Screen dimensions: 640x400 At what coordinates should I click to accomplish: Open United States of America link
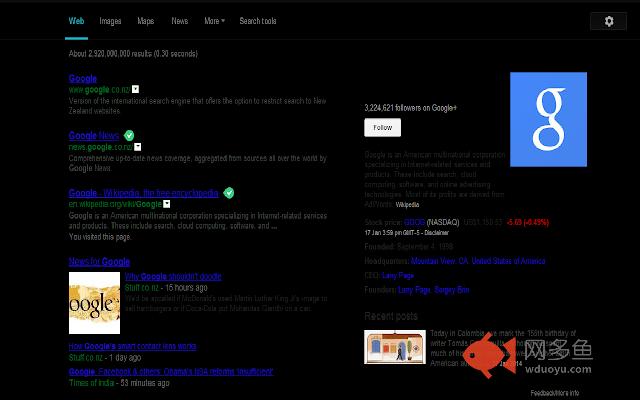click(x=508, y=261)
